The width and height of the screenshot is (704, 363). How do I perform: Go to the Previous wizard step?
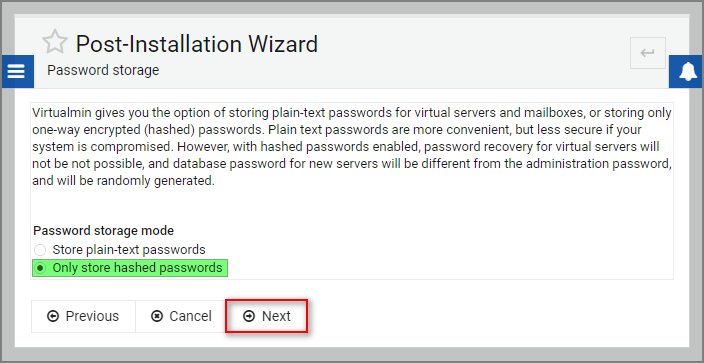click(x=83, y=316)
